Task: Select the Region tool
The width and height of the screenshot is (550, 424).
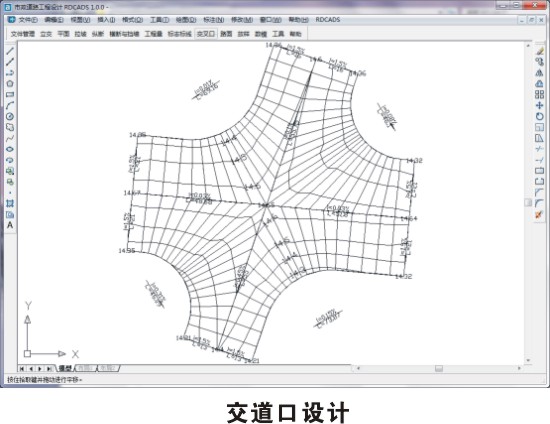Action: (10, 214)
